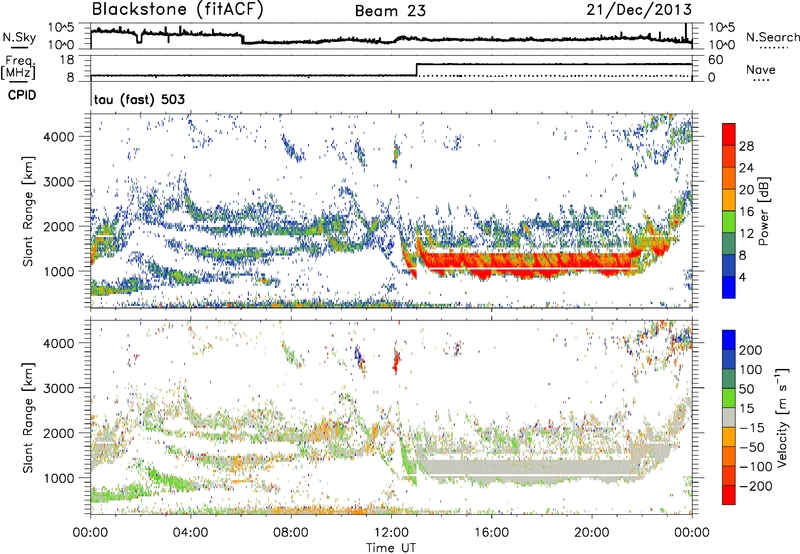
Task: Select the blue bottom segment of Power colorbar
Action: (729, 287)
